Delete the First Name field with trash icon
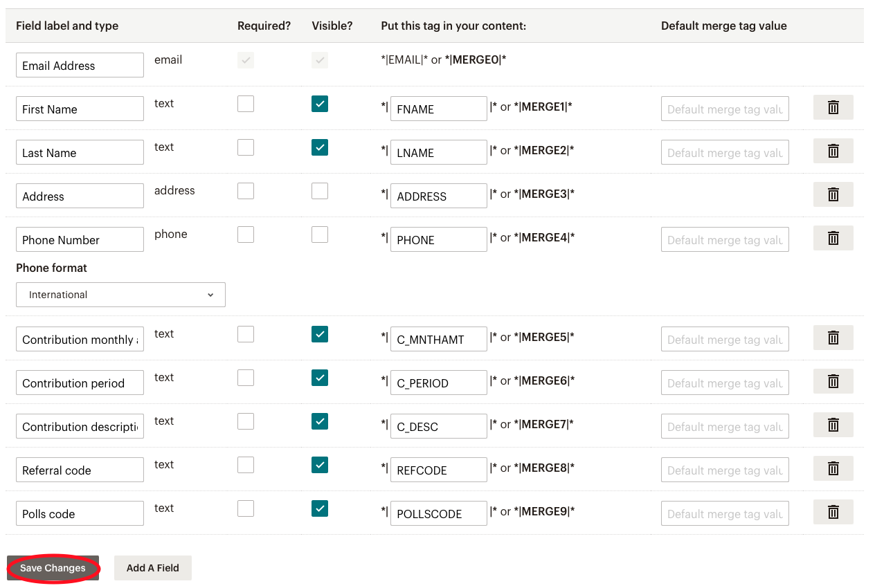 click(x=833, y=108)
